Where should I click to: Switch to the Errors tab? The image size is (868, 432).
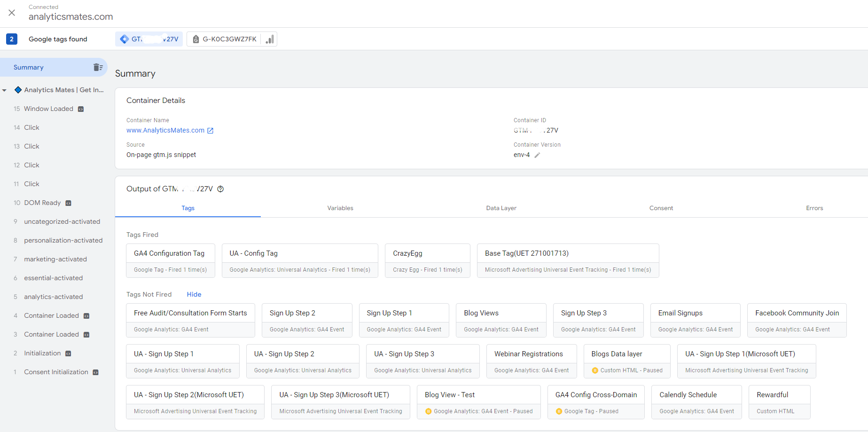coord(814,208)
